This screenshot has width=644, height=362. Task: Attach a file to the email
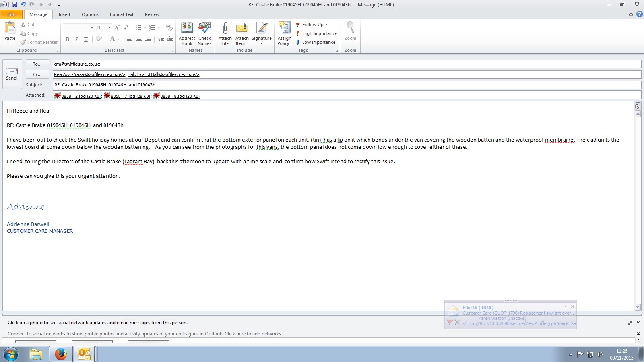225,34
